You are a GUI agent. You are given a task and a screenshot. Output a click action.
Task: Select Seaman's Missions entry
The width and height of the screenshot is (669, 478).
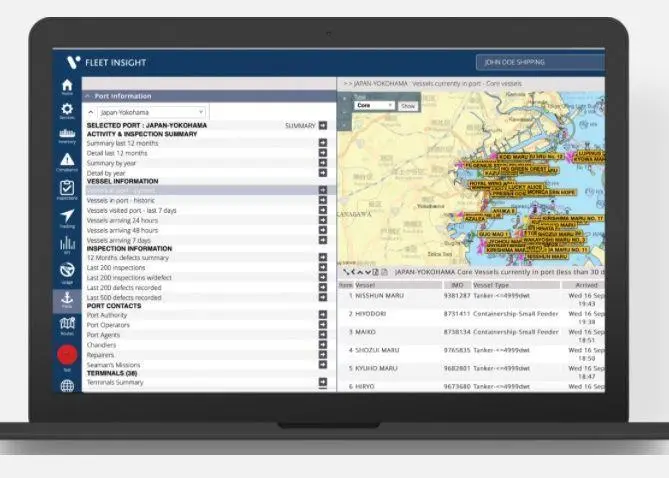pos(113,364)
